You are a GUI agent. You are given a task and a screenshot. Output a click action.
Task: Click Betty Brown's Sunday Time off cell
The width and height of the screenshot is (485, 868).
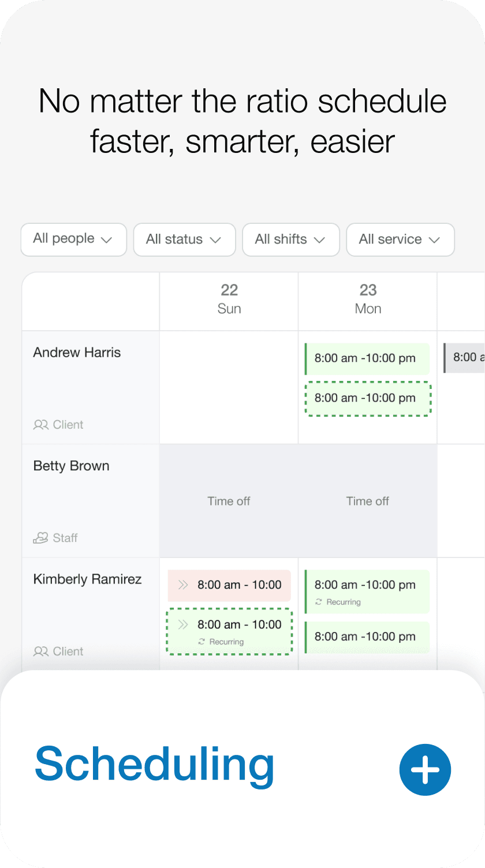[x=229, y=501]
